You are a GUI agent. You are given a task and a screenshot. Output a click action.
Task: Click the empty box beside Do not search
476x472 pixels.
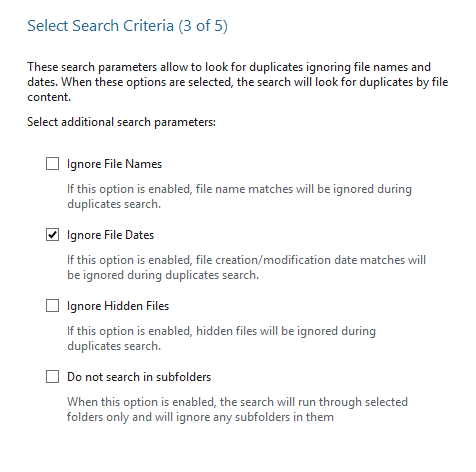pyautogui.click(x=52, y=377)
